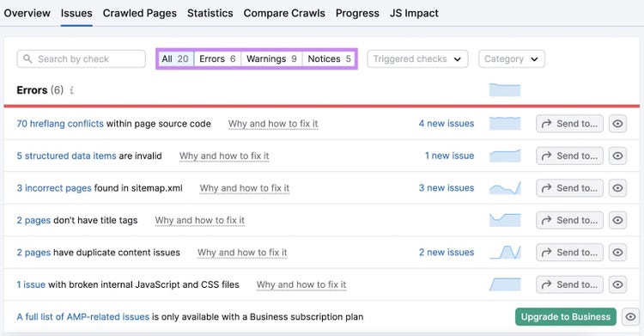Click Why and how to fix title tags

199,221
